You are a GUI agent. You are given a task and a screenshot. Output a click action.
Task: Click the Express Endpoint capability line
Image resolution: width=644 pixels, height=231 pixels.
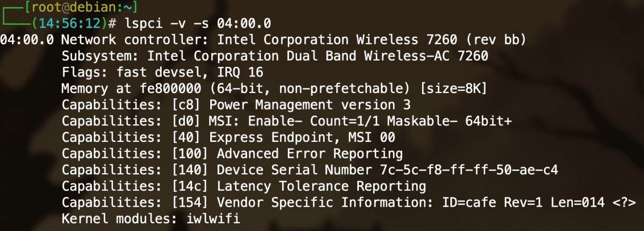pyautogui.click(x=228, y=137)
